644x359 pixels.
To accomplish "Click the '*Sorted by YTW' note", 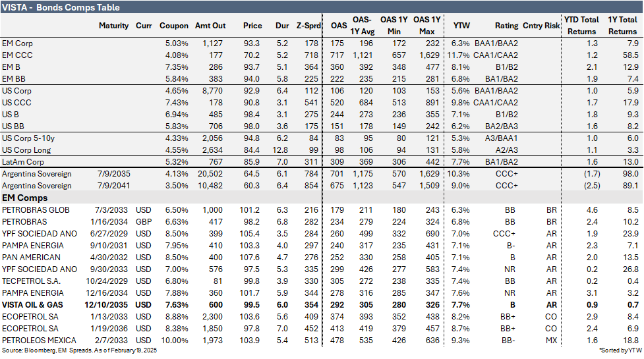I will tap(620, 350).
